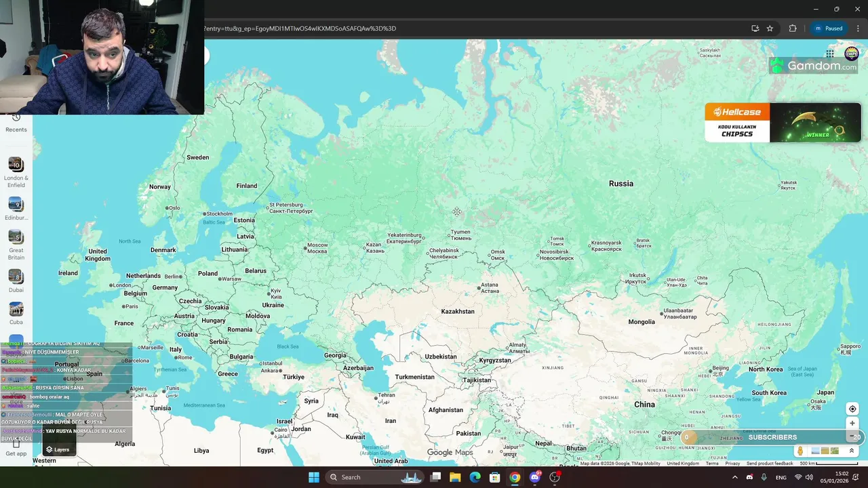This screenshot has width=868, height=488.
Task: Click the Discord tray icon
Action: 749,477
